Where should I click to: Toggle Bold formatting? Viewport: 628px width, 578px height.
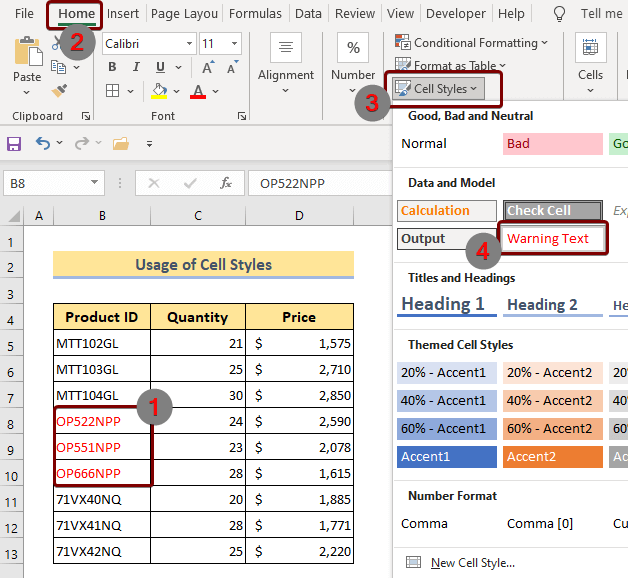112,67
